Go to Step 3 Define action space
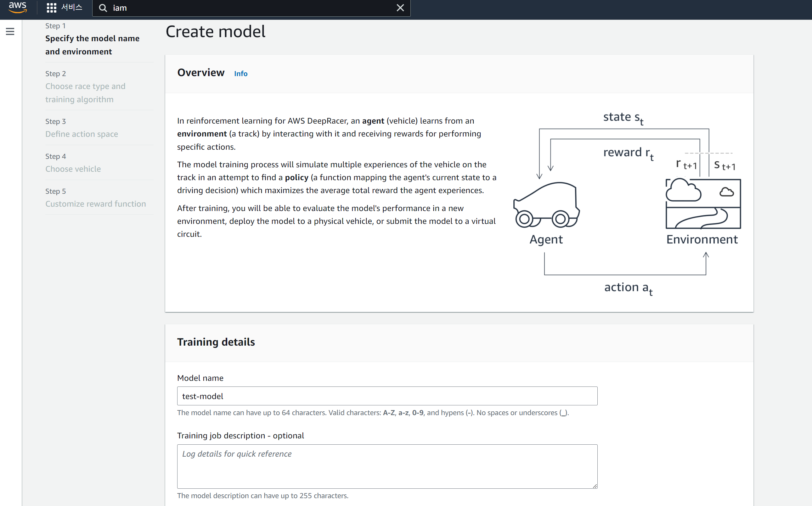812x506 pixels. pos(82,134)
